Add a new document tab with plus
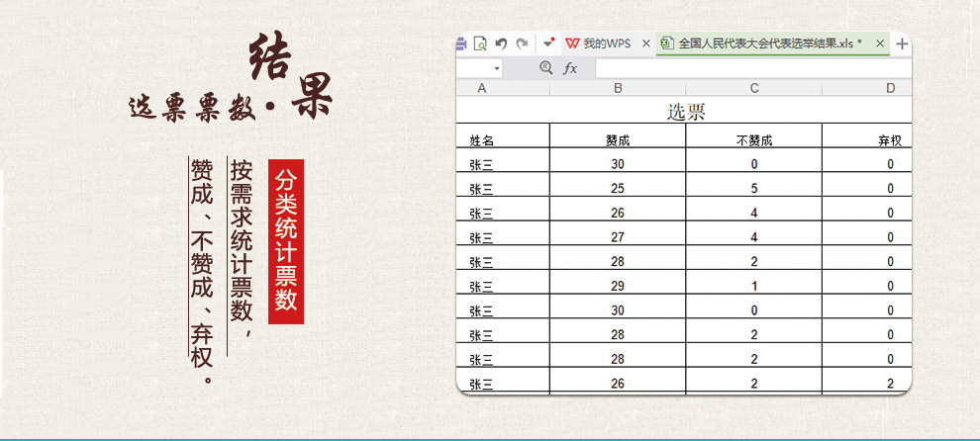The height and width of the screenshot is (441, 980). coord(901,44)
